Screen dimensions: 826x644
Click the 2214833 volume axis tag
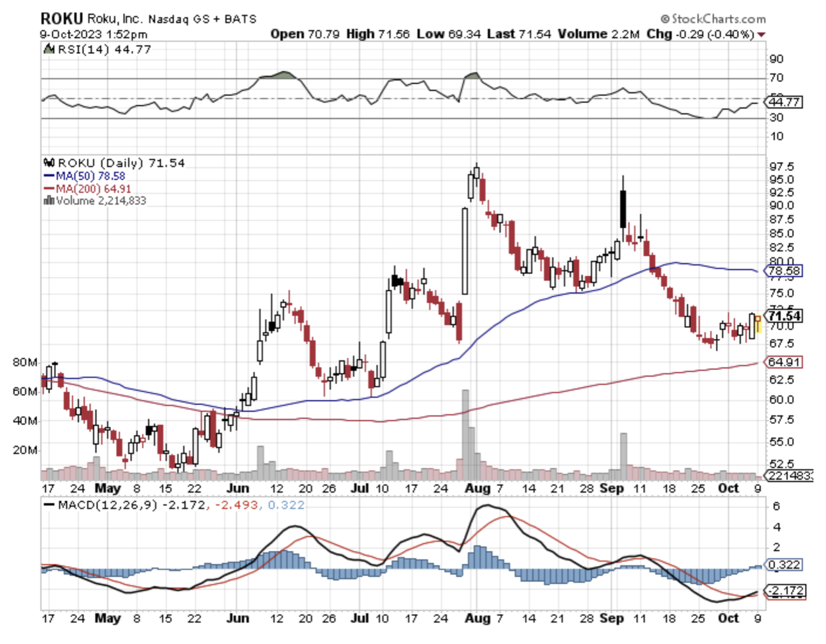point(788,476)
